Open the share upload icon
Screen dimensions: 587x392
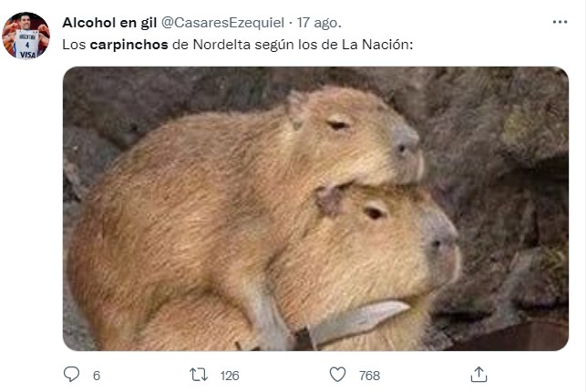[479, 375]
